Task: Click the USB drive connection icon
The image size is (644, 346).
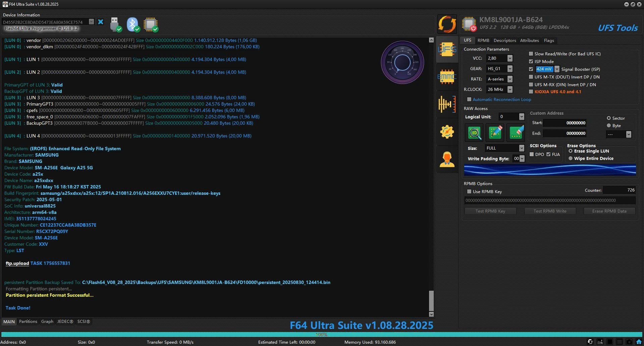Action: coord(115,24)
